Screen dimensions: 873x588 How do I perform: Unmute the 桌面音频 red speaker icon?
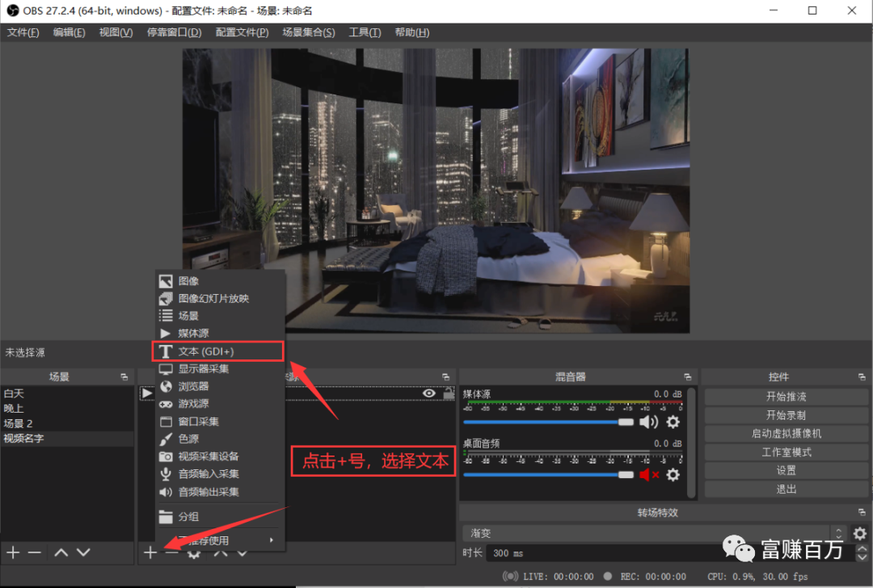pos(648,475)
